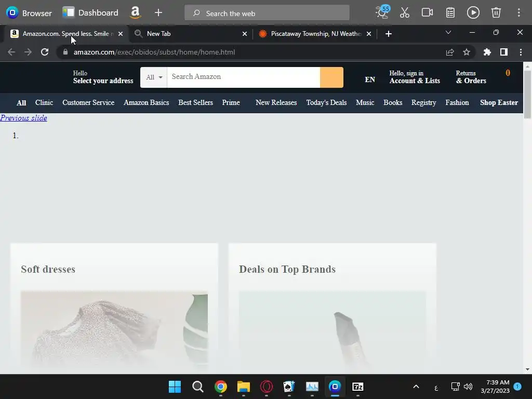Open the Dashboard shortcut
Image resolution: width=532 pixels, height=399 pixels.
pos(90,13)
